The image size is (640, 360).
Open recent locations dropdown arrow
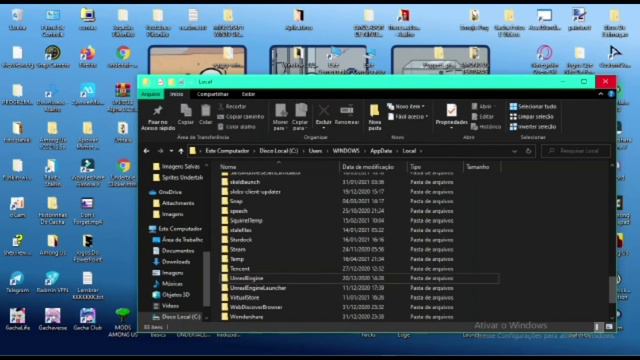[x=171, y=151]
